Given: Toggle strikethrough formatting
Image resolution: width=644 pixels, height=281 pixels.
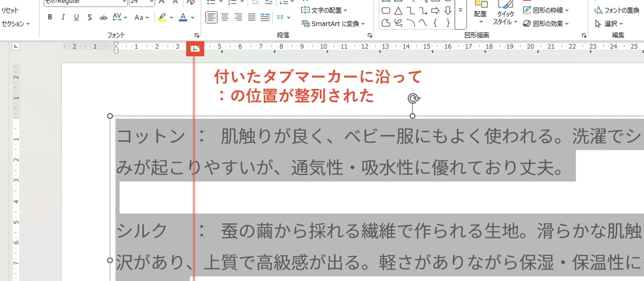Looking at the screenshot, I should 104,18.
